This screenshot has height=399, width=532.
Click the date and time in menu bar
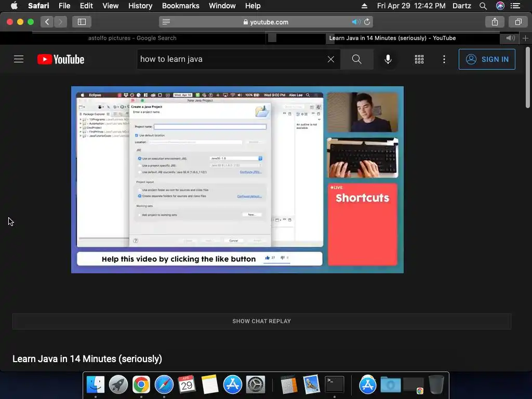point(411,6)
